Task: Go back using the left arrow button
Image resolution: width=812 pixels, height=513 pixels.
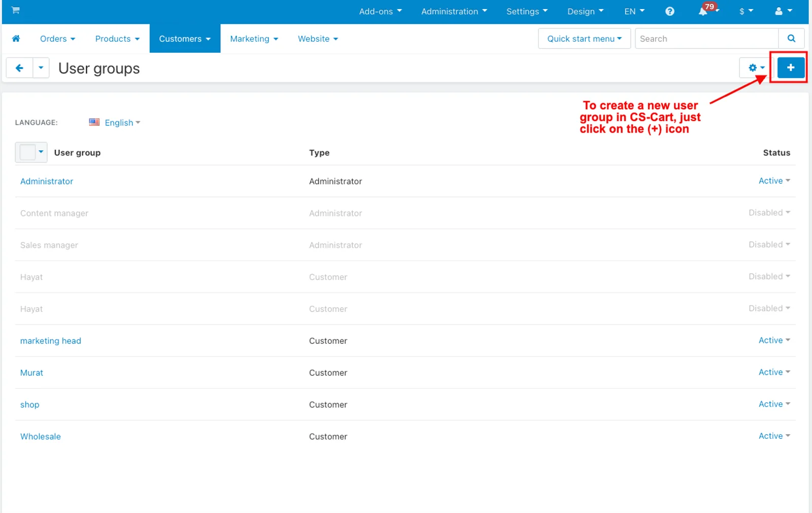Action: pyautogui.click(x=19, y=68)
